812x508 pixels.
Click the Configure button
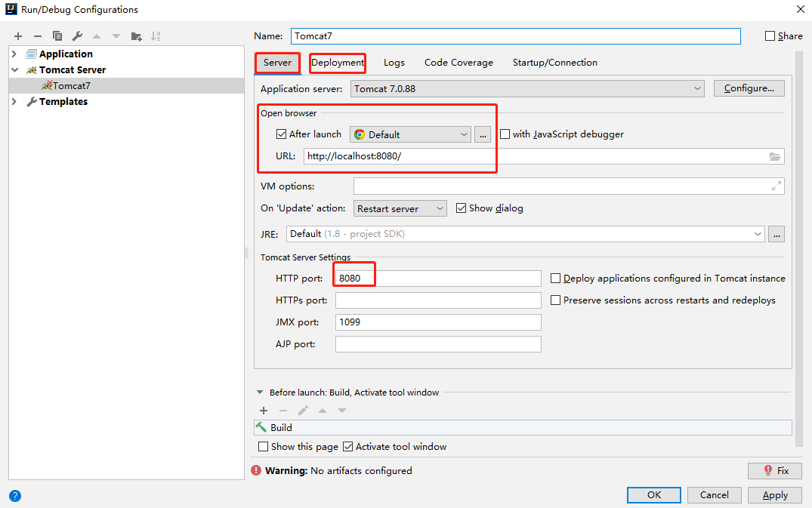click(x=749, y=88)
